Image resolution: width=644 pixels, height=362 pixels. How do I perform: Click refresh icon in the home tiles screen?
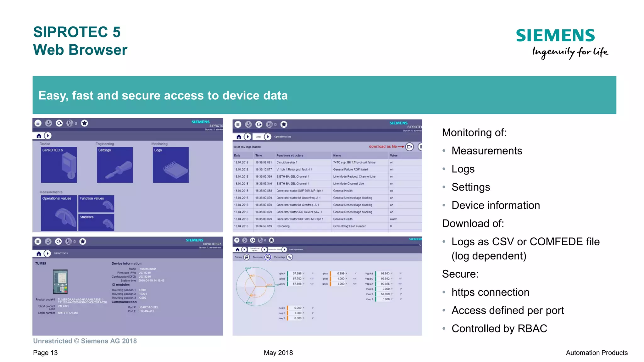(x=59, y=123)
